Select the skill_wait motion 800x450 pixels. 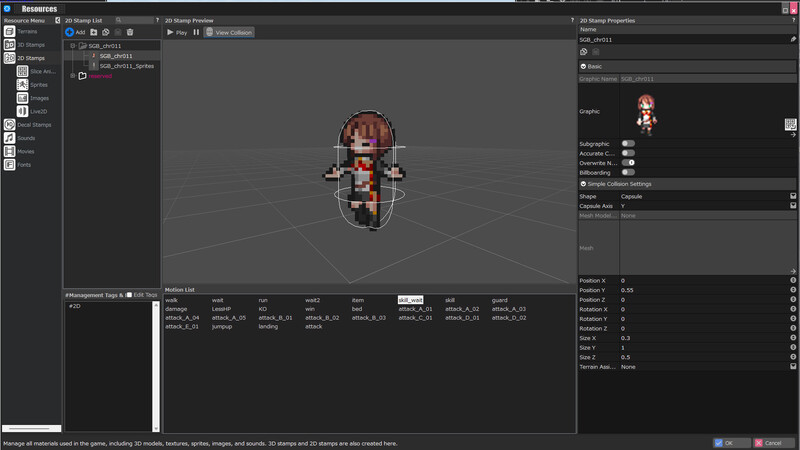click(x=410, y=300)
